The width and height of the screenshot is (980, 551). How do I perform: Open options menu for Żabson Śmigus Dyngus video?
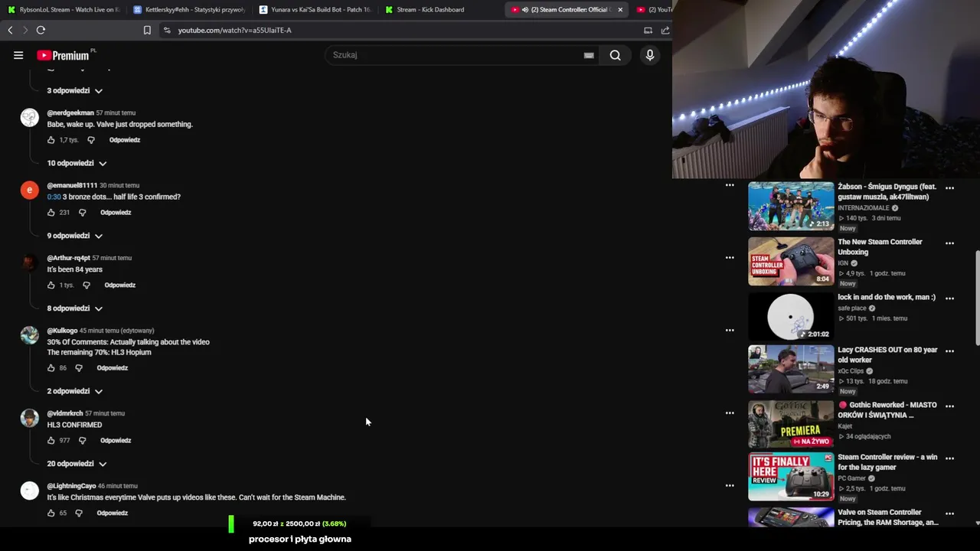[949, 187]
